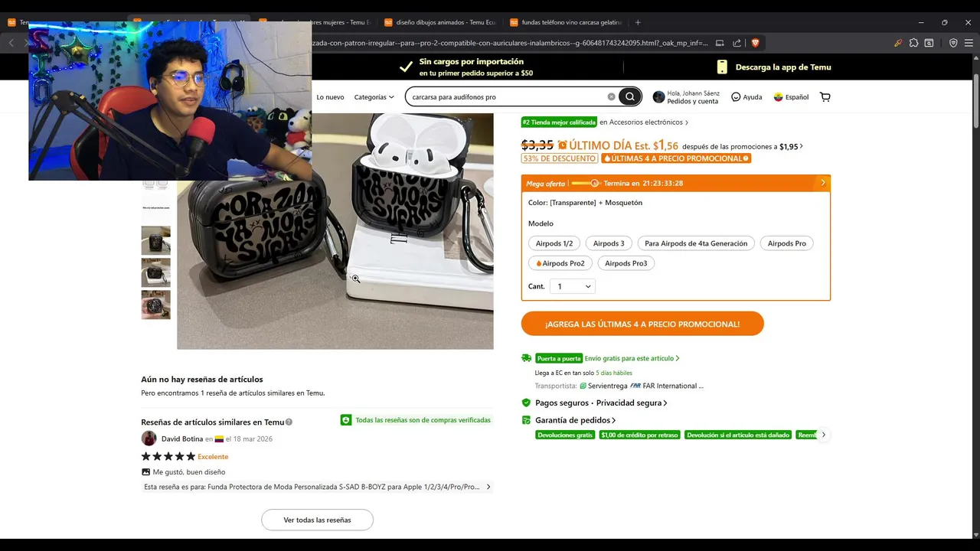Open the Cant. quantity dropdown
The height and width of the screenshot is (551, 980).
[573, 286]
